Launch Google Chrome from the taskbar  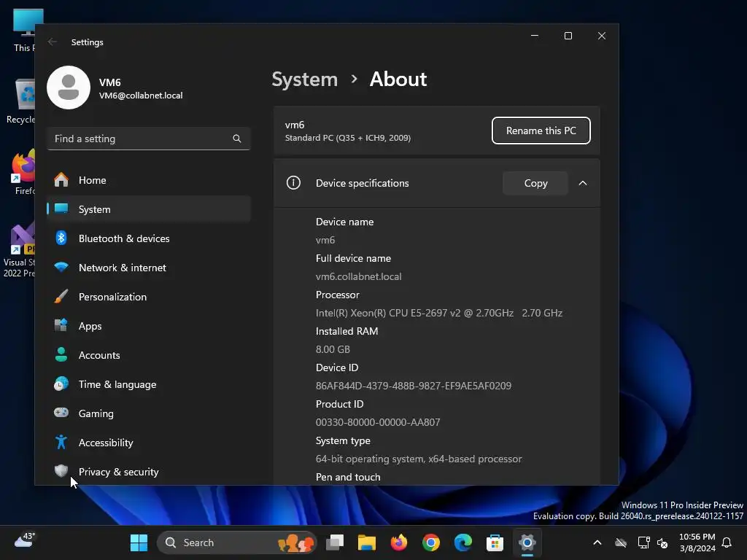tap(430, 542)
